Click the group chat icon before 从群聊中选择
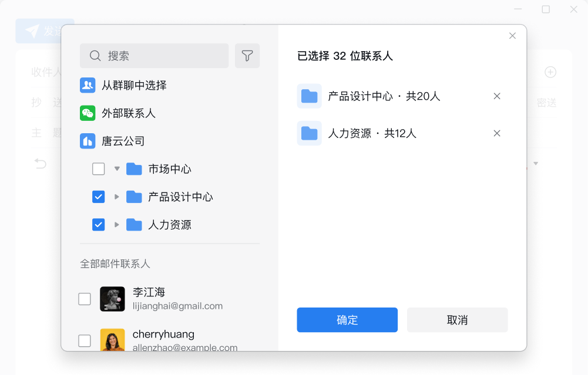 (x=88, y=85)
